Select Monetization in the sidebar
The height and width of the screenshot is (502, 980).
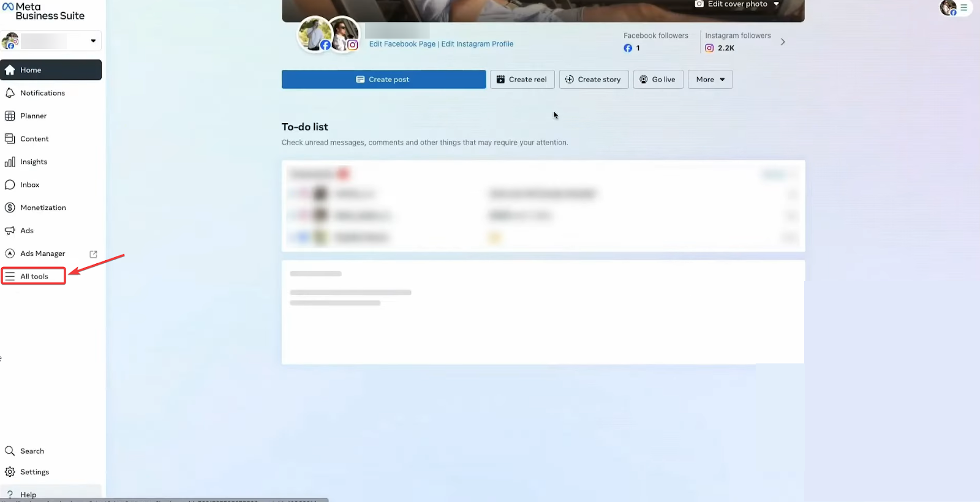pos(51,208)
